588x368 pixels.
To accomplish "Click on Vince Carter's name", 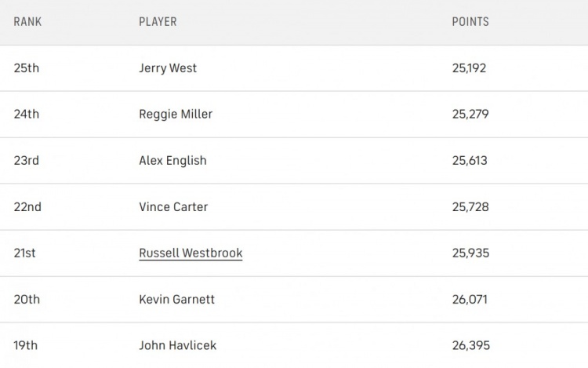I will (x=173, y=207).
